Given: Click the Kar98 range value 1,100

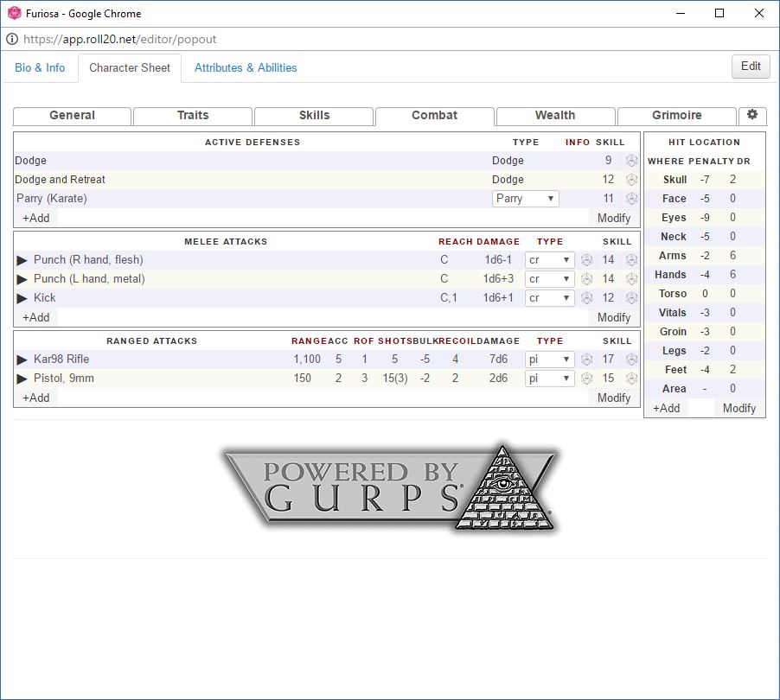Looking at the screenshot, I should point(307,359).
